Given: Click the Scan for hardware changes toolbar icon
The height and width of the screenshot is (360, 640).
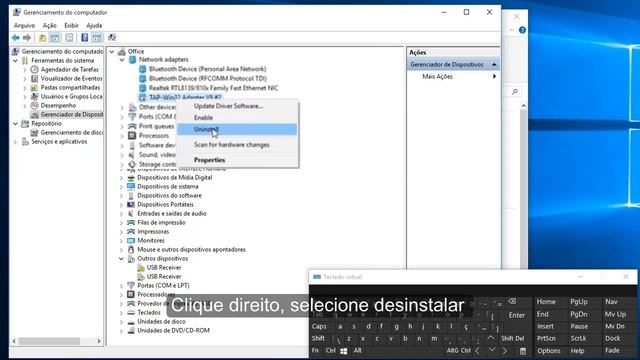Looking at the screenshot, I should (x=112, y=38).
